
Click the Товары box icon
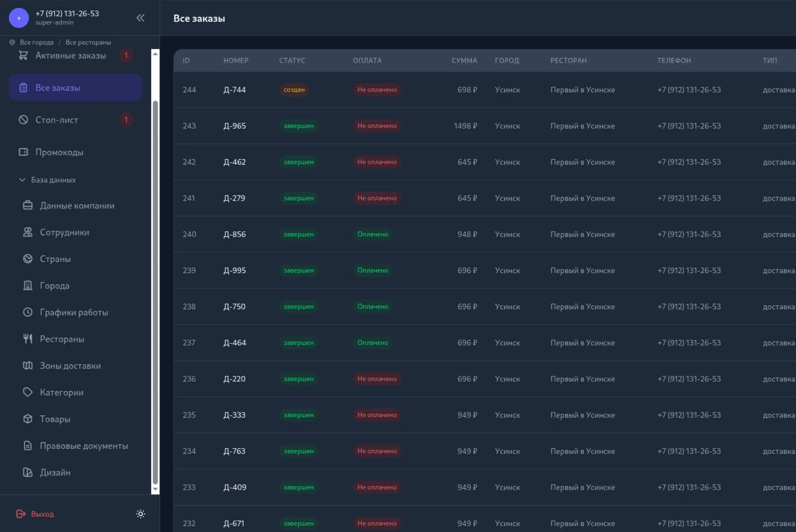(x=28, y=419)
